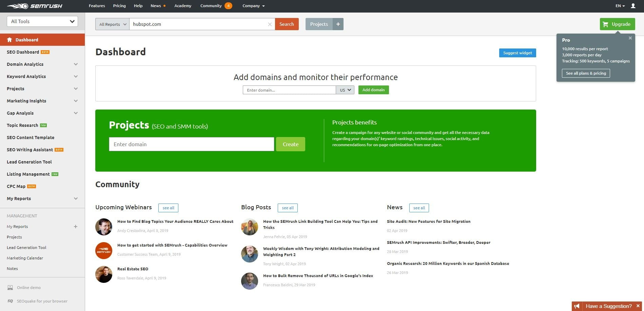Open Have a Suggestion feedback
644x311 pixels.
coord(608,306)
